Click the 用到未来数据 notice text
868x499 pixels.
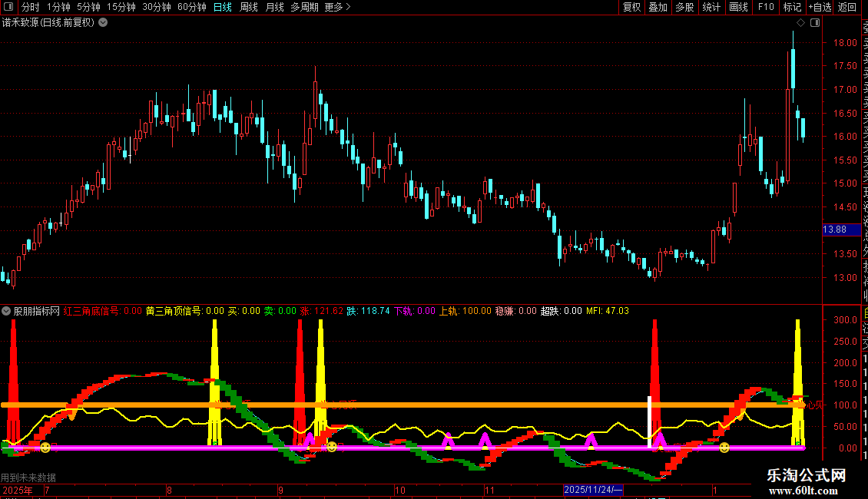pyautogui.click(x=28, y=478)
